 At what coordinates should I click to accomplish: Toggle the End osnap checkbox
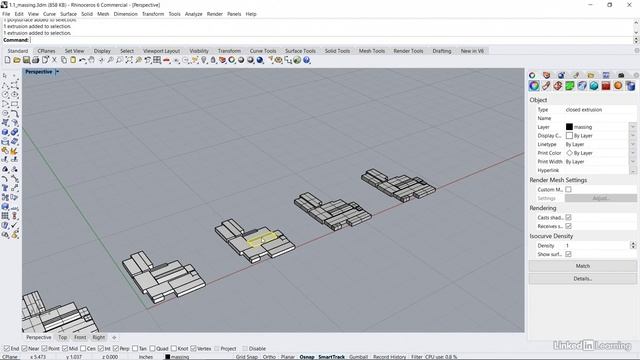(7, 349)
